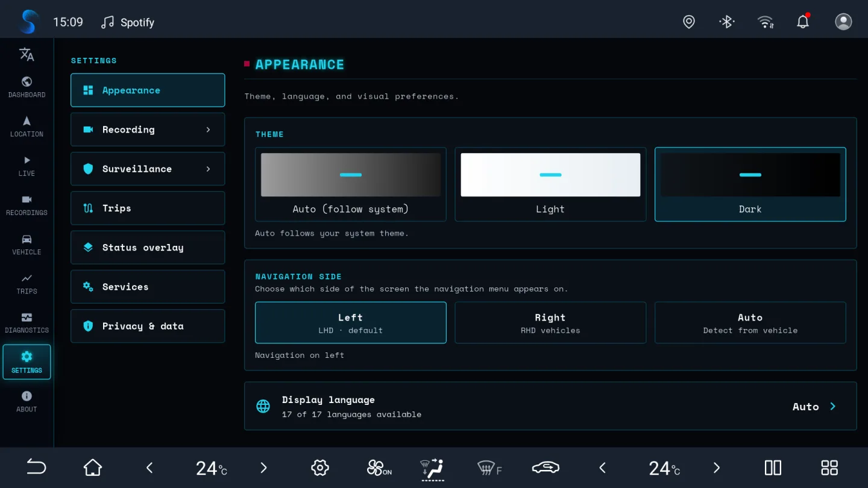Expand the Recording settings chevron
This screenshot has width=868, height=488.
coord(209,130)
